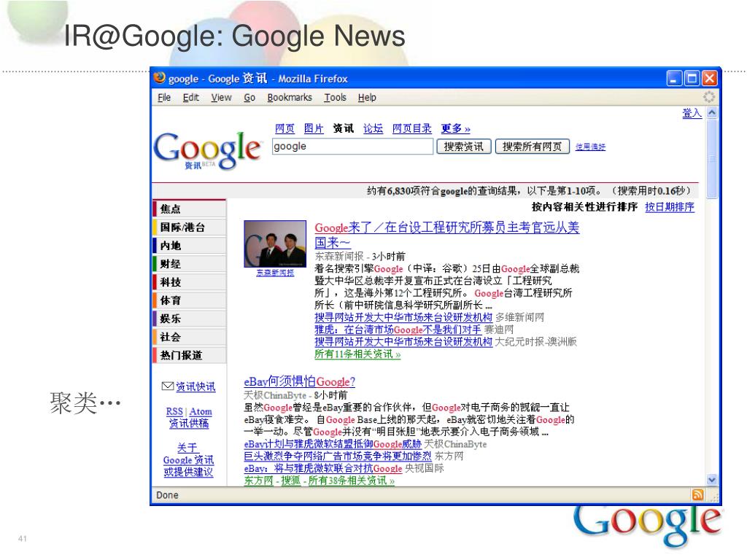Open the 关于 Google 资讯 或提供建议 link
The width and height of the screenshot is (747, 560).
click(x=188, y=460)
